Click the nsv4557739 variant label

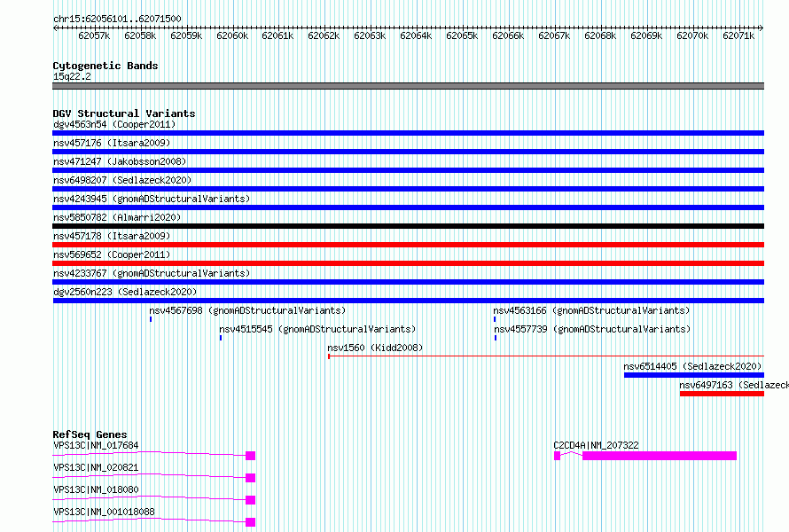(592, 329)
